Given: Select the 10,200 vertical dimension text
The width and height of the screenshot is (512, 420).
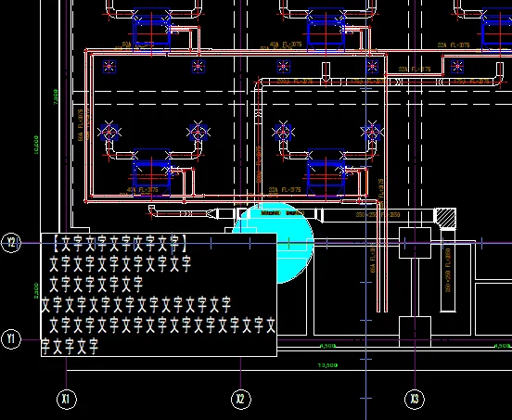Looking at the screenshot, I should tap(35, 145).
